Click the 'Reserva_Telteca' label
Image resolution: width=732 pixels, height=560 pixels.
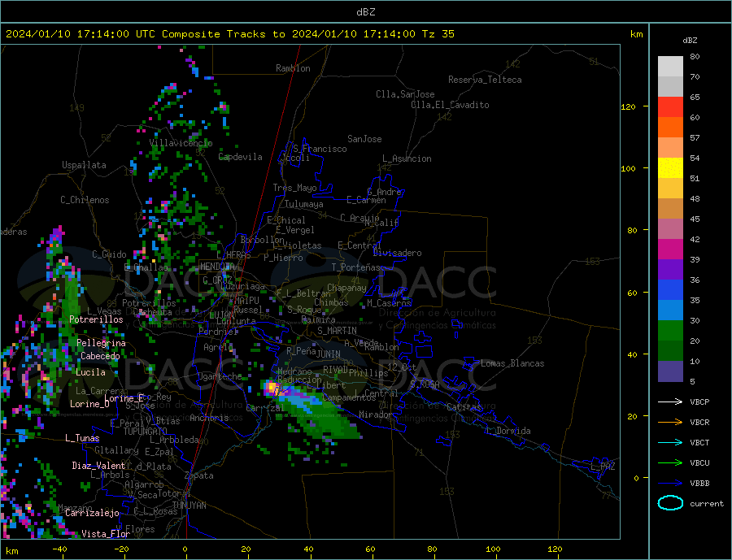(485, 80)
